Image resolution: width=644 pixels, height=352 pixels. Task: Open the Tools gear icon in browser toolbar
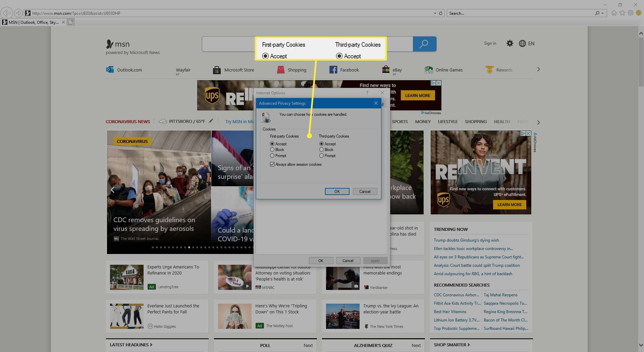[x=631, y=13]
